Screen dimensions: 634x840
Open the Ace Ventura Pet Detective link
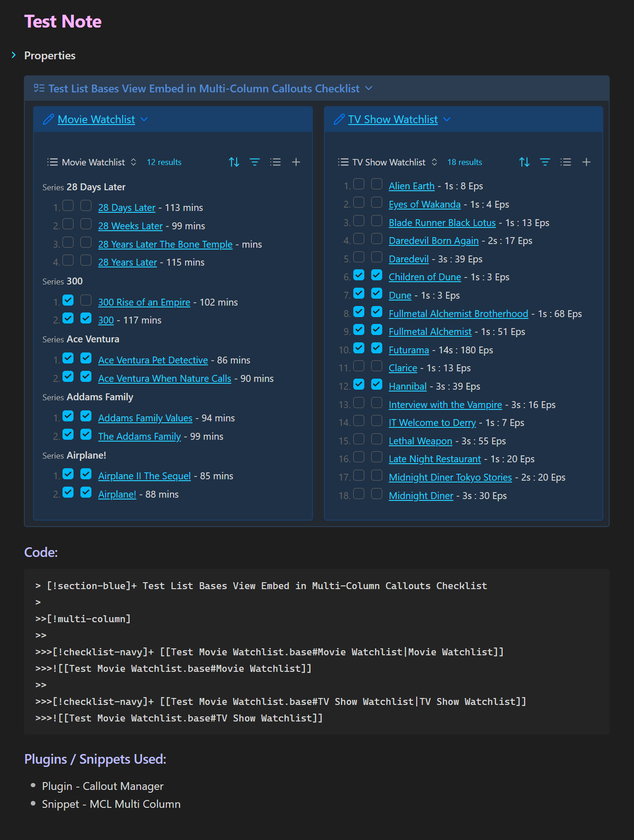pos(153,360)
